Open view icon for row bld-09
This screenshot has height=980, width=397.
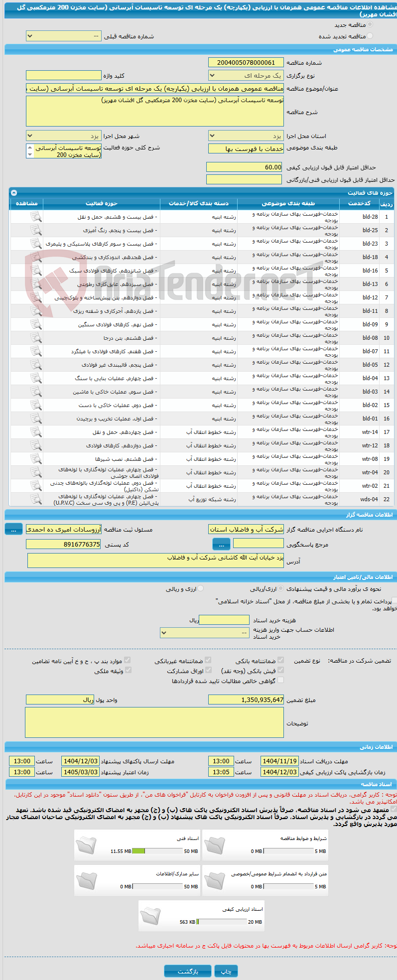36,324
